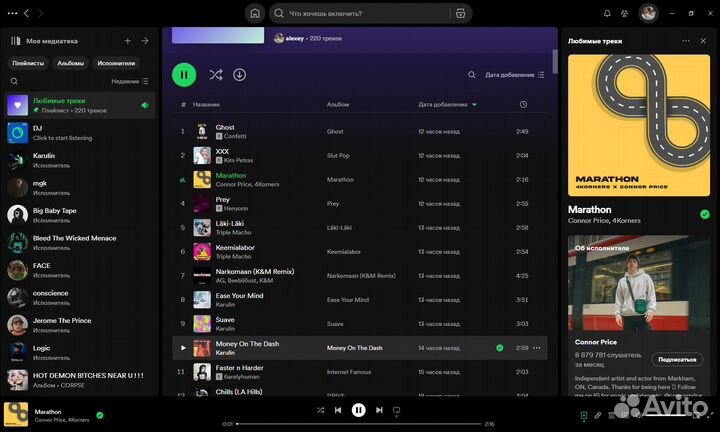
Task: Toggle the saved check on Money On The Dash
Action: 500,348
